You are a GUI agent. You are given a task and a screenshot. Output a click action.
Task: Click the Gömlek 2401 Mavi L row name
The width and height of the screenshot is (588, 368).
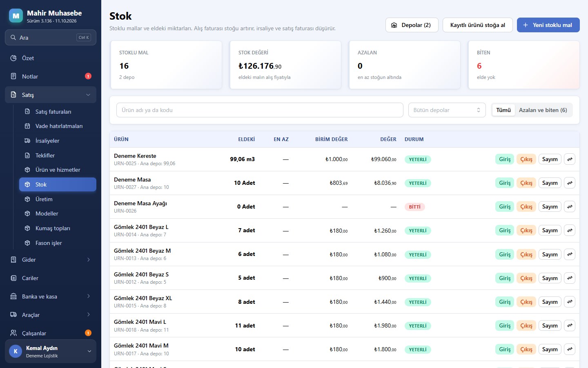(140, 322)
